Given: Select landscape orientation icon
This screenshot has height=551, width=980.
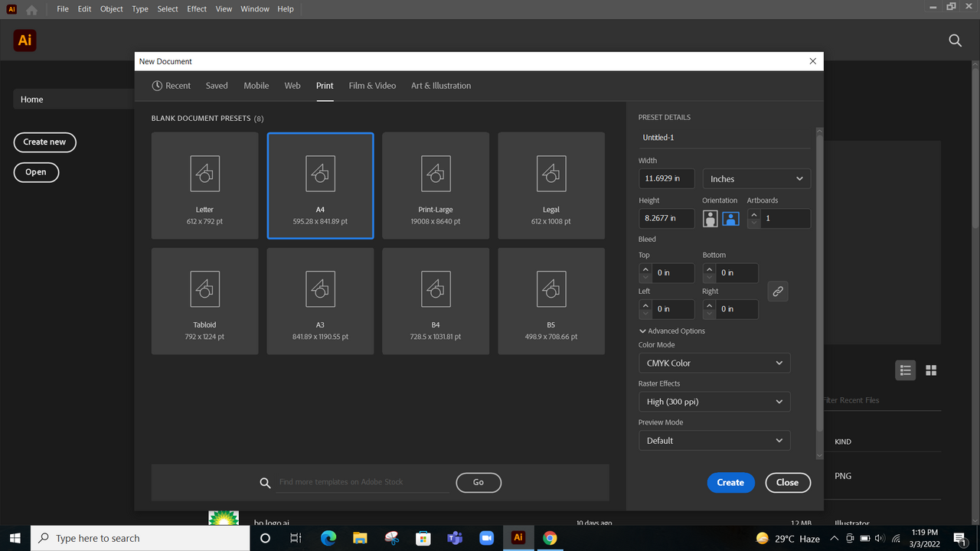Looking at the screenshot, I should pyautogui.click(x=730, y=218).
